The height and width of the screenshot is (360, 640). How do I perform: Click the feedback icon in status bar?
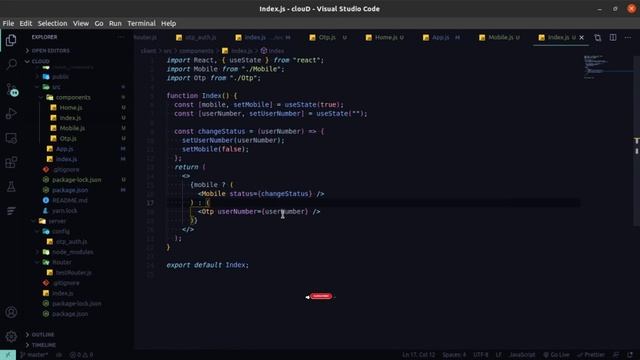coord(616,355)
